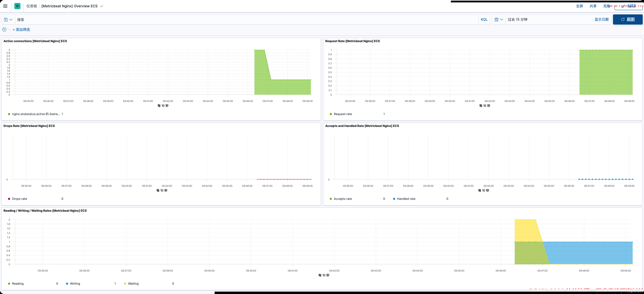Click 克隆 to clone dashboard
Image resolution: width=644 pixels, height=294 pixels.
[606, 6]
